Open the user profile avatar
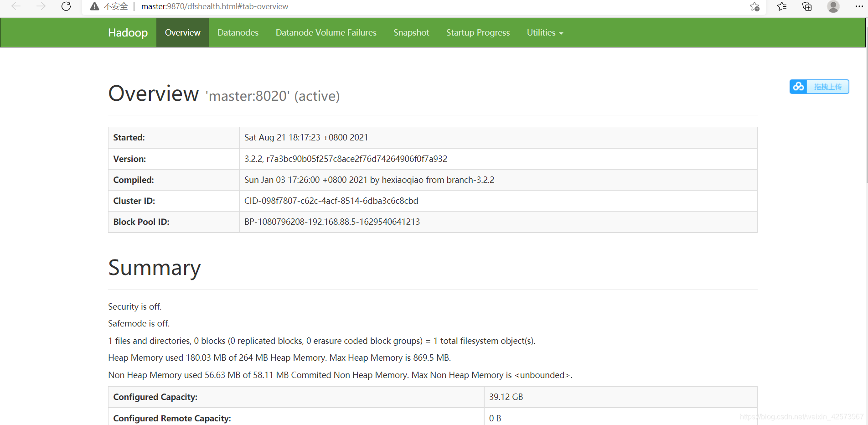This screenshot has height=425, width=868. (x=833, y=6)
